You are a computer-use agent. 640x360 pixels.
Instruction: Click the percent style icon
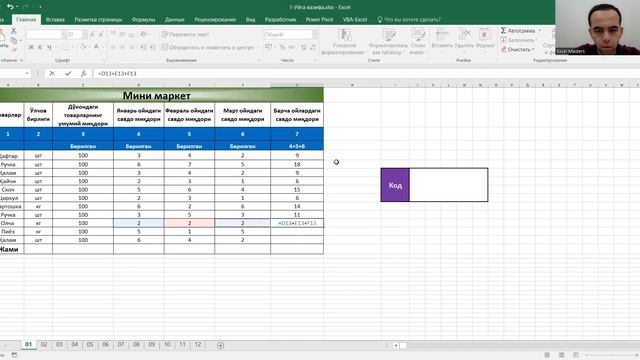282,47
